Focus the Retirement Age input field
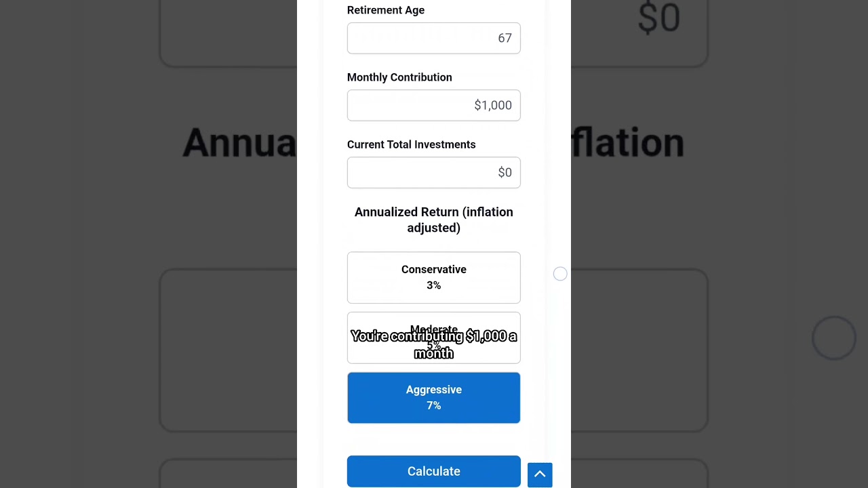 coord(433,39)
